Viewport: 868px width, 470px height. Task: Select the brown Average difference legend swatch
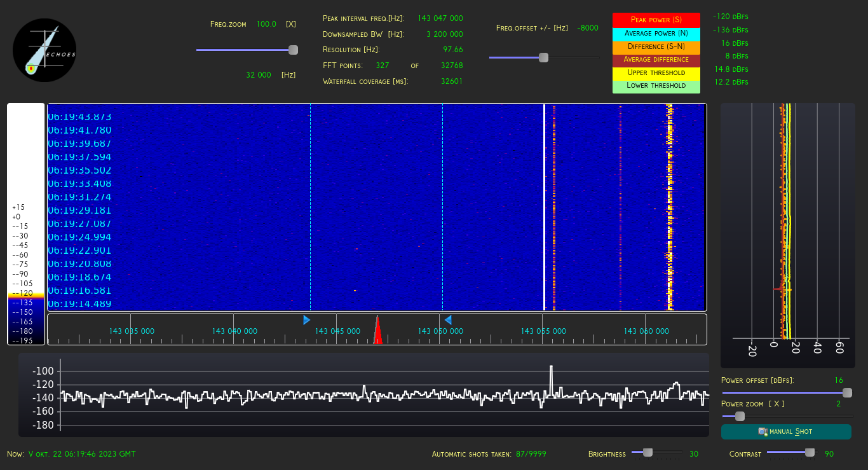point(656,60)
